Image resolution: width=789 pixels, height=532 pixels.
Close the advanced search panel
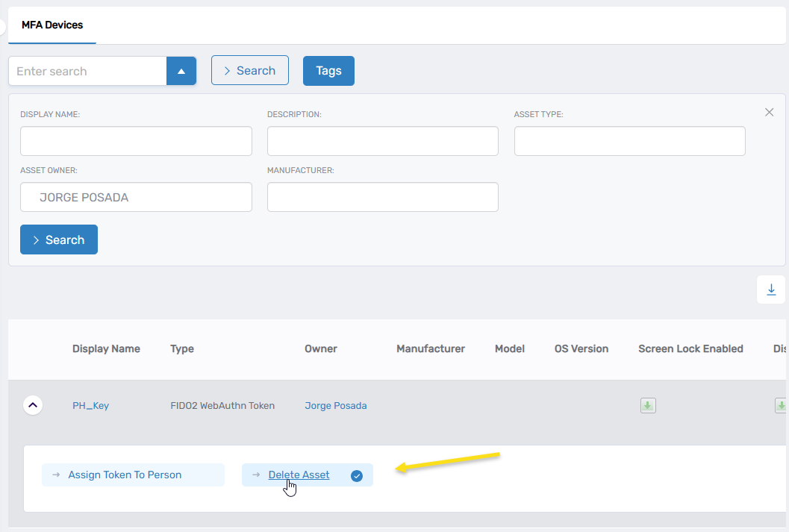pyautogui.click(x=769, y=113)
